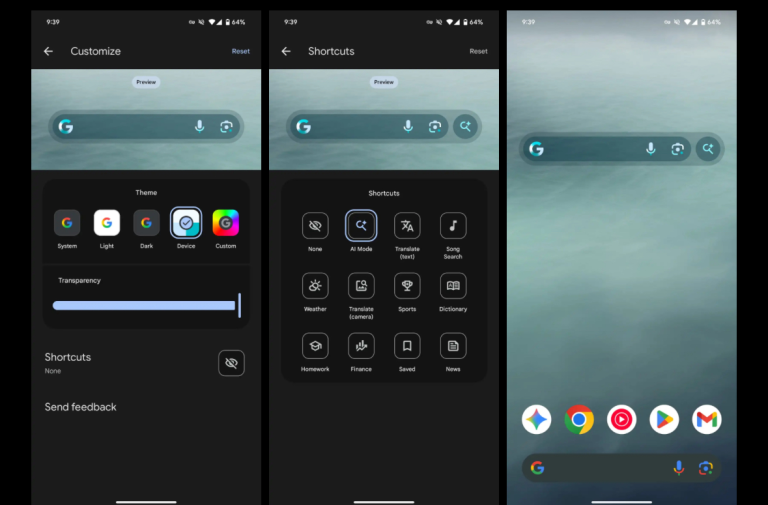Choose the Sports shortcut
The height and width of the screenshot is (505, 768).
tap(407, 286)
